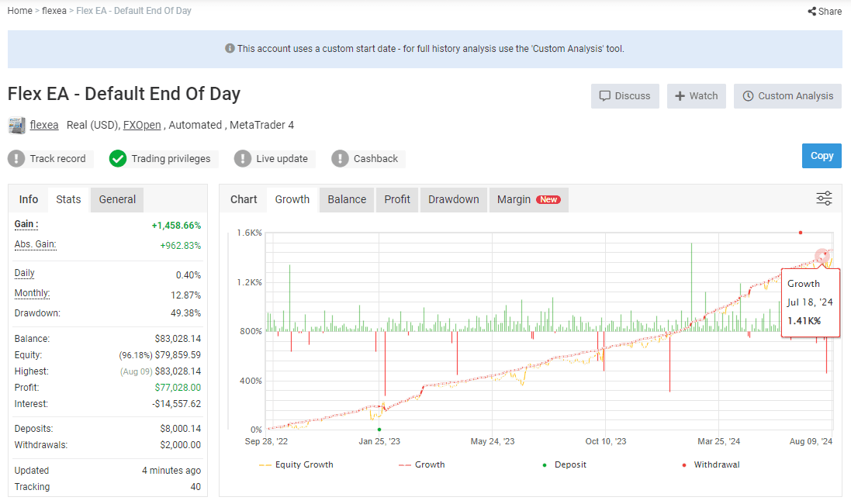
Task: Click the flexea user avatar thumbnail
Action: (x=16, y=125)
